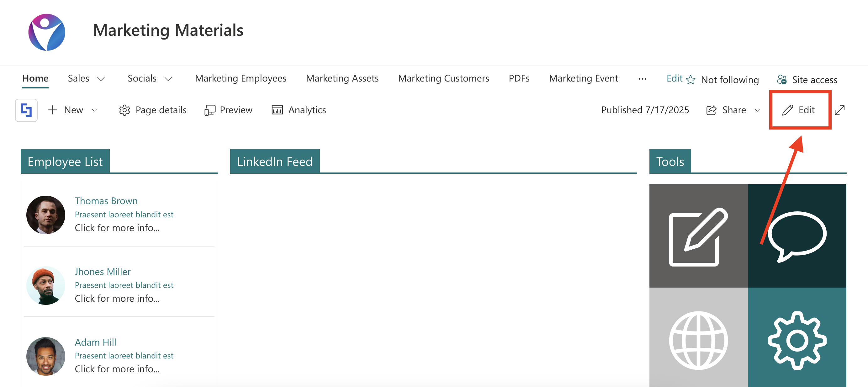Viewport: 868px width, 387px height.
Task: Click the Marketing Materials site logo
Action: (46, 32)
